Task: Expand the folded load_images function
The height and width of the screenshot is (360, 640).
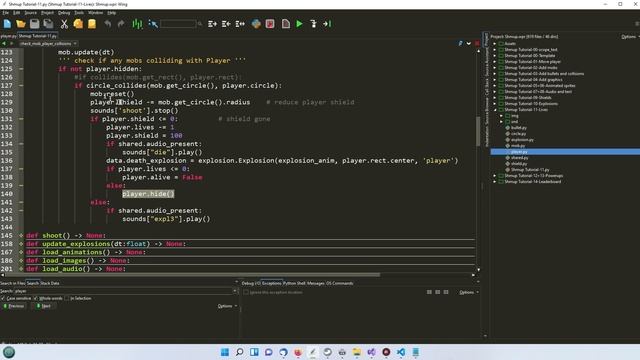Action: (21, 260)
